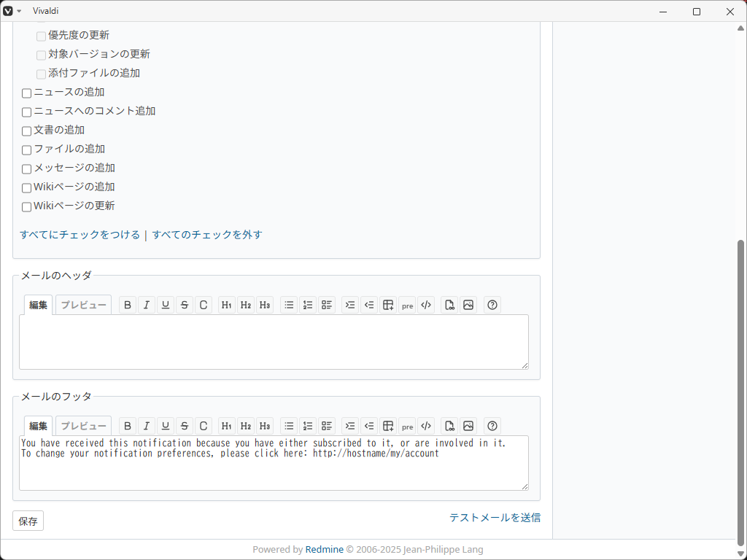
Task: Click the 保存 button to save settings
Action: 28,521
